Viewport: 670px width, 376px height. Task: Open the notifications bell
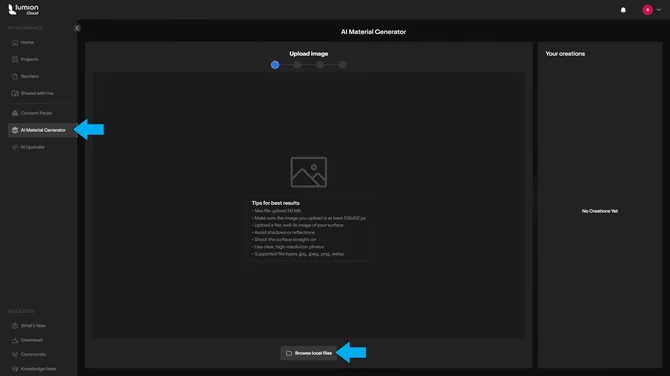tap(623, 10)
